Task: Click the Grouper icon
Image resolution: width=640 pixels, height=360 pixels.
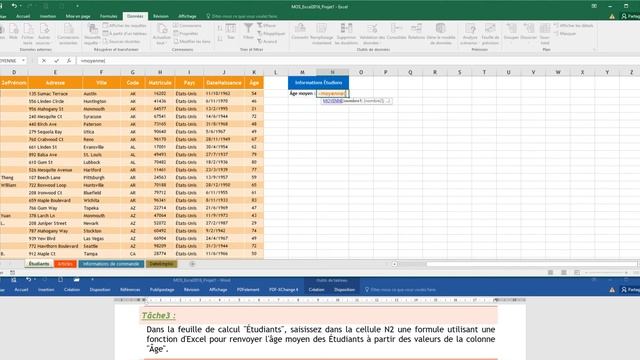Action: [x=511, y=29]
